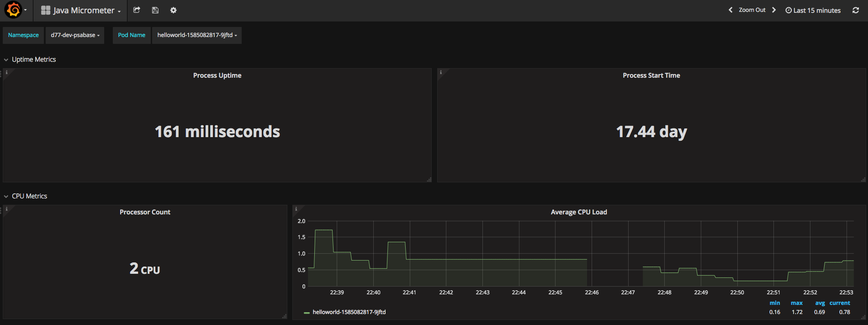Screen dimensions: 868x325
Task: Click the legend min value 0.16
Action: (775, 312)
